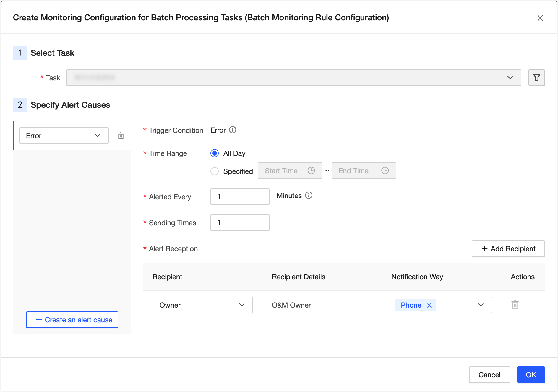Viewport: 558px width, 392px height.
Task: Click the O&M Owner recipient details text
Action: click(x=291, y=305)
